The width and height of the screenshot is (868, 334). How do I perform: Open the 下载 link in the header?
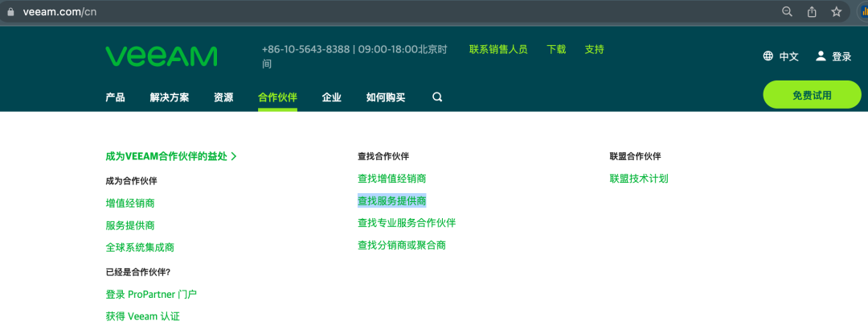tap(556, 49)
